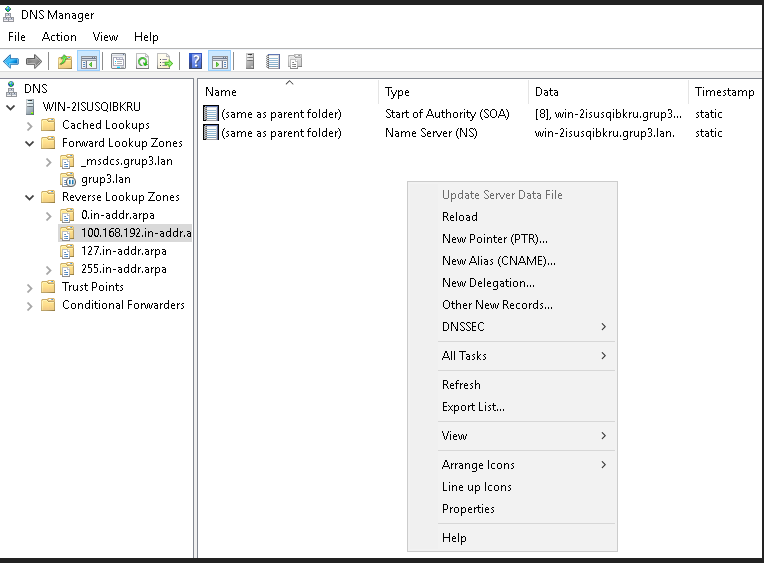Screen dimensions: 764x563
Task: Click the Name Server record icon
Action: (x=211, y=133)
